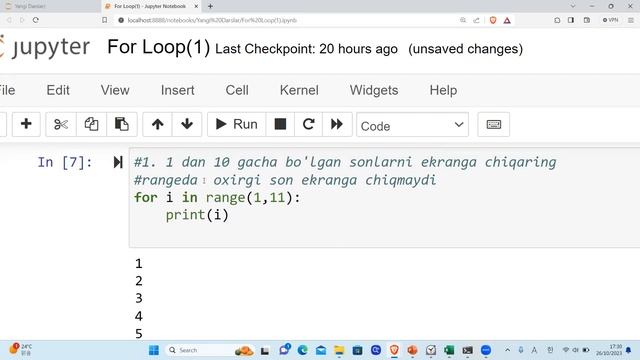
Task: Open the browser main hamburger menu
Action: [x=631, y=20]
